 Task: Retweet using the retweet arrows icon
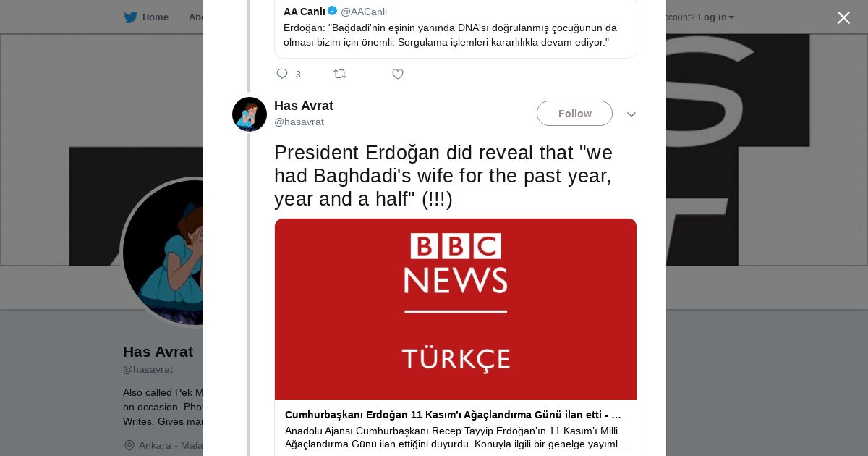340,74
